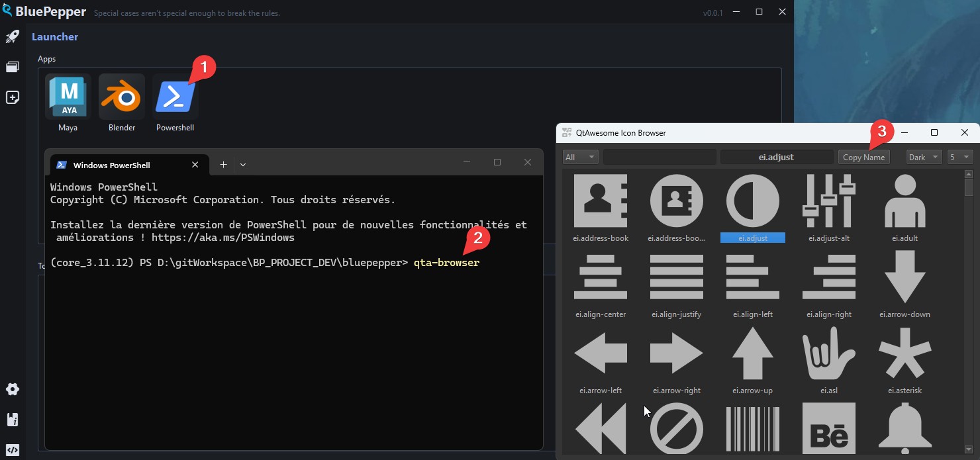Screen dimensions: 980x460
Task: Click the icon search input field
Action: point(660,158)
